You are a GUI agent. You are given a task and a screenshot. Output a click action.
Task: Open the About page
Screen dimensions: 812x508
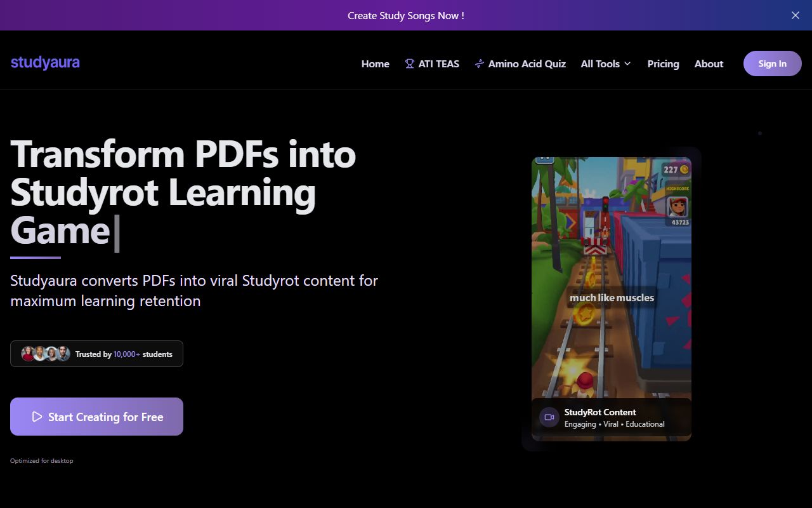709,63
